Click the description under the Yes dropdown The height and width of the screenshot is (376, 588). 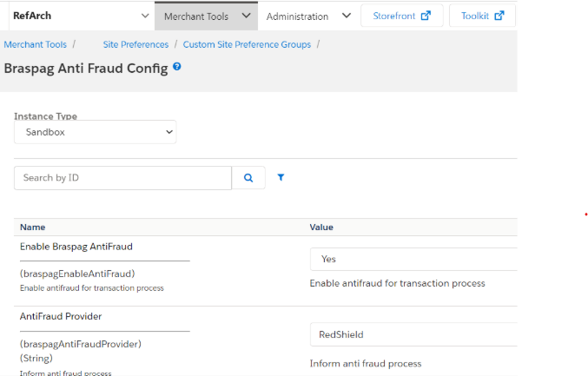397,283
